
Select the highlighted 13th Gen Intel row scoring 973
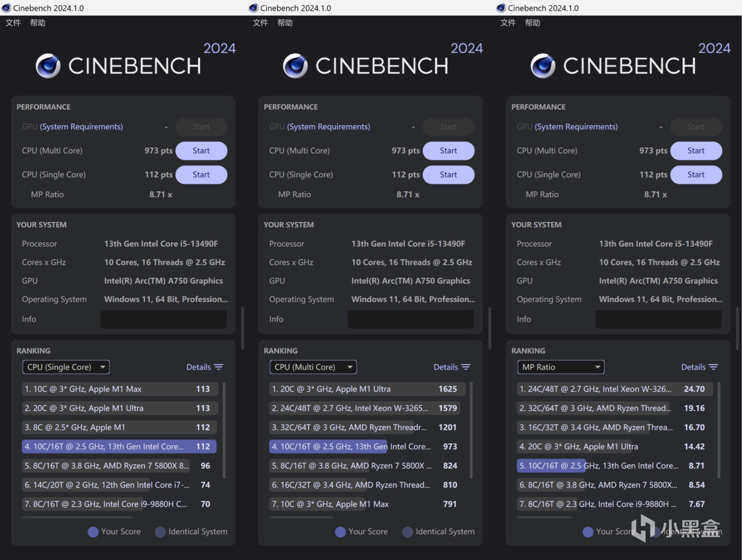367,446
